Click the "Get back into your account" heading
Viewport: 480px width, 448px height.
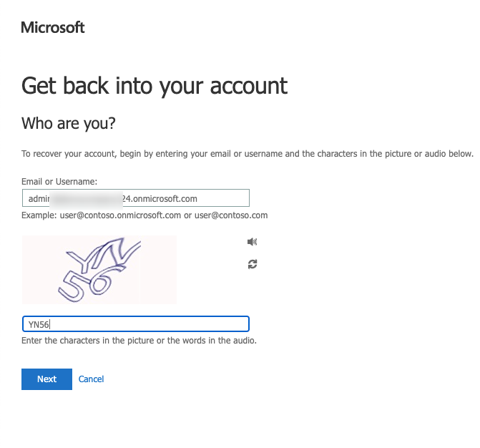[155, 86]
